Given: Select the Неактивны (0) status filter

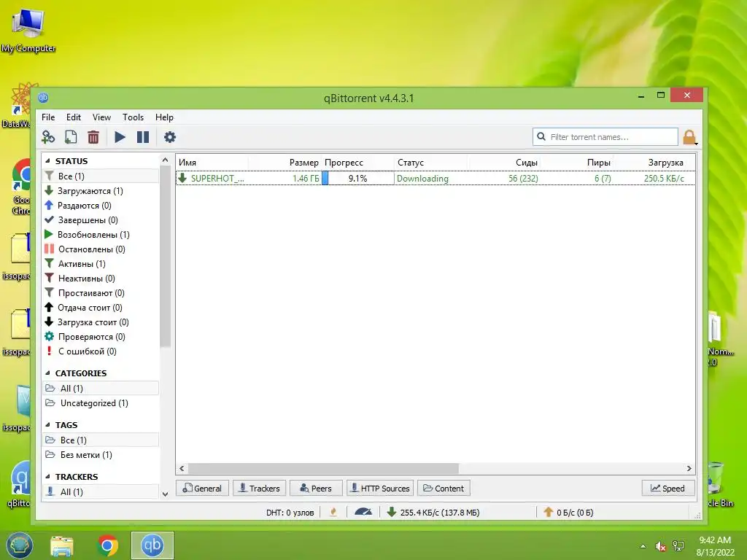Looking at the screenshot, I should pyautogui.click(x=101, y=279).
